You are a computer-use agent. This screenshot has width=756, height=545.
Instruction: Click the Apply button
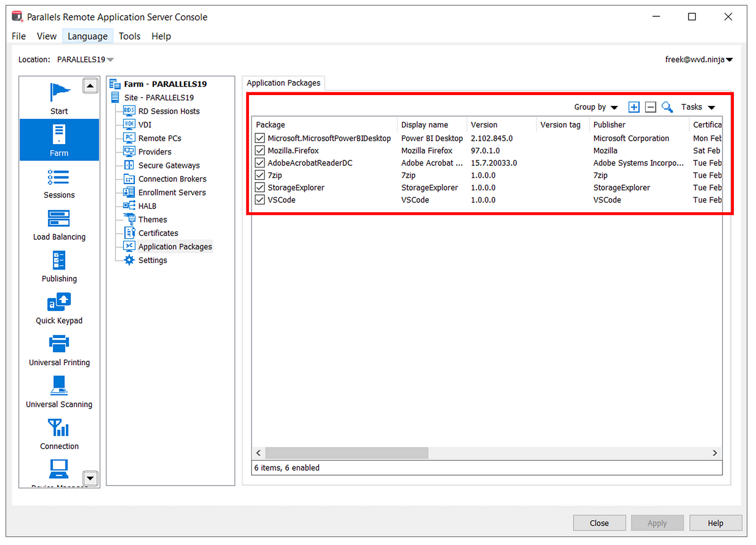[657, 523]
